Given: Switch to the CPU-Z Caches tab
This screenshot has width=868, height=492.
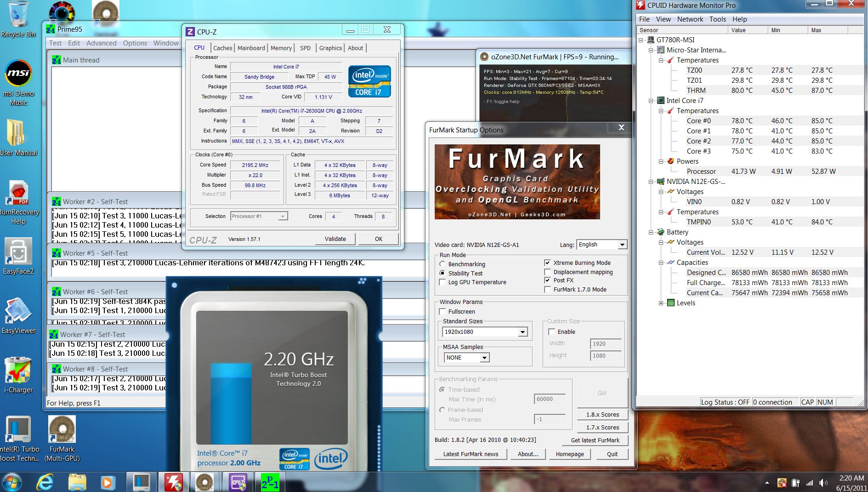Looking at the screenshot, I should pyautogui.click(x=222, y=48).
